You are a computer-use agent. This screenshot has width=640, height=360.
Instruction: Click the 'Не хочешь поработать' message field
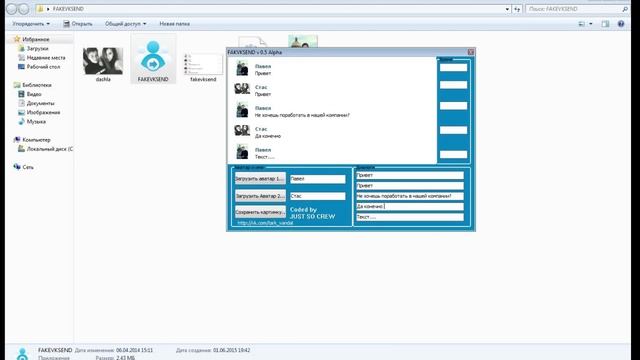pos(410,196)
